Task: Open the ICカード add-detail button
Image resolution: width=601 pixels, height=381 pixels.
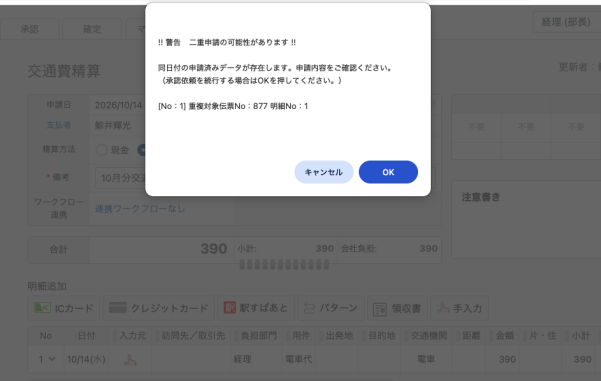Action: click(x=64, y=308)
